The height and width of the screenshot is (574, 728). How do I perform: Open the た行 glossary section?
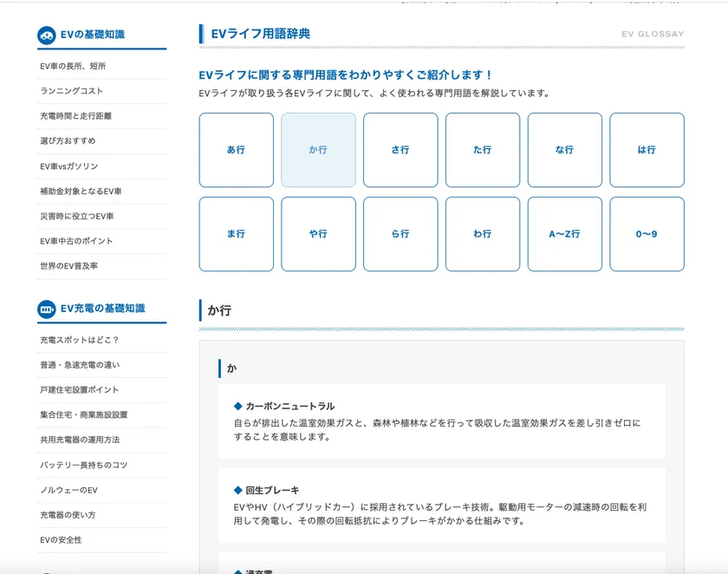[483, 150]
